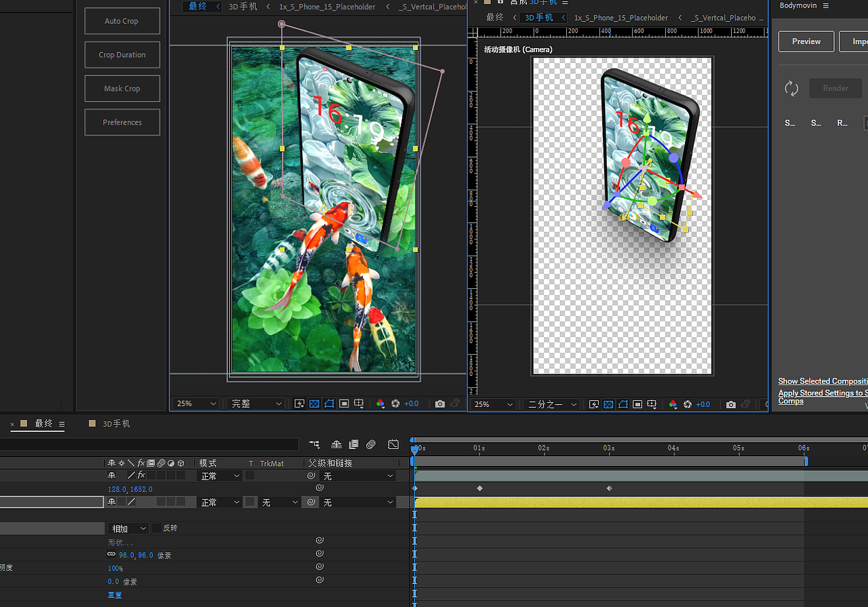868x607 pixels.
Task: Toggle the 反转 inverted mask checkbox
Action: point(157,528)
